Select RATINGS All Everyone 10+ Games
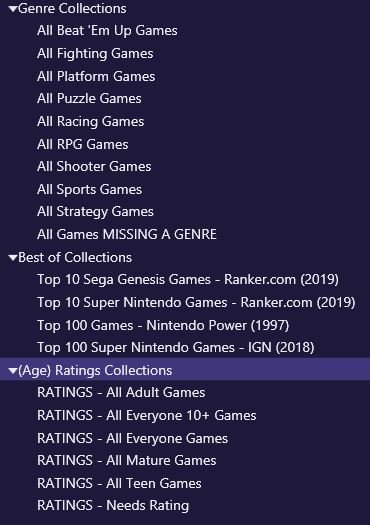This screenshot has width=370, height=525. (147, 416)
